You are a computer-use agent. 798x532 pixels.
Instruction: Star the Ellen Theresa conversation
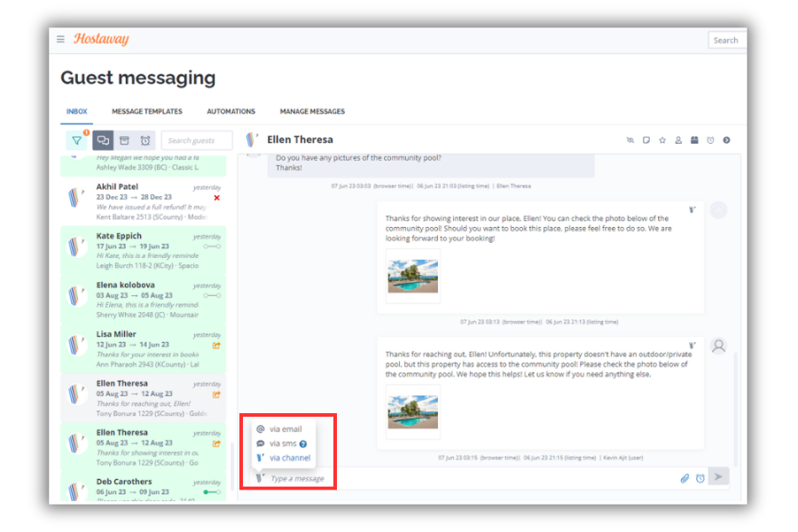(x=662, y=140)
